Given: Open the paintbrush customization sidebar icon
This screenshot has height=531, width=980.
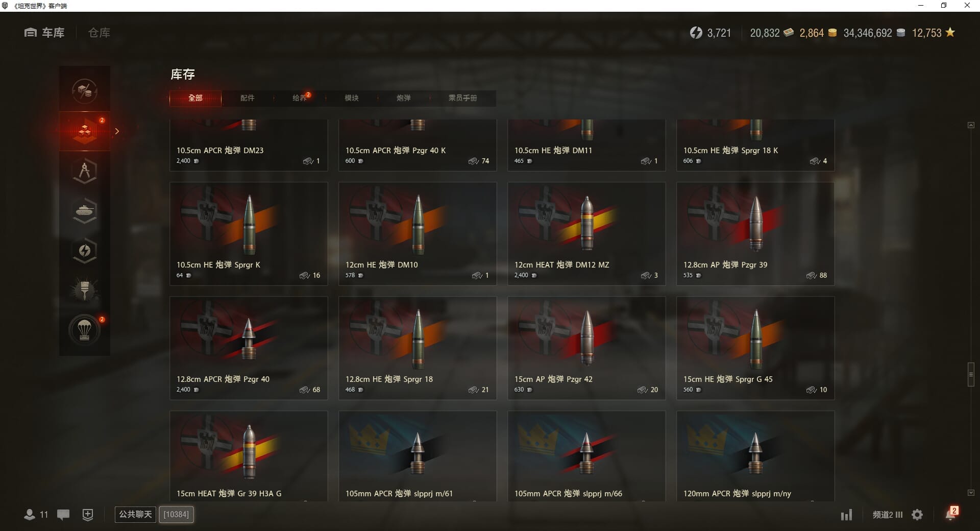Looking at the screenshot, I should pos(85,290).
